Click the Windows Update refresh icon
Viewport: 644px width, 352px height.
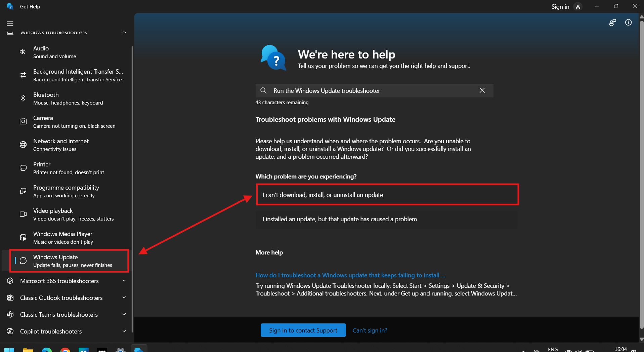tap(23, 261)
